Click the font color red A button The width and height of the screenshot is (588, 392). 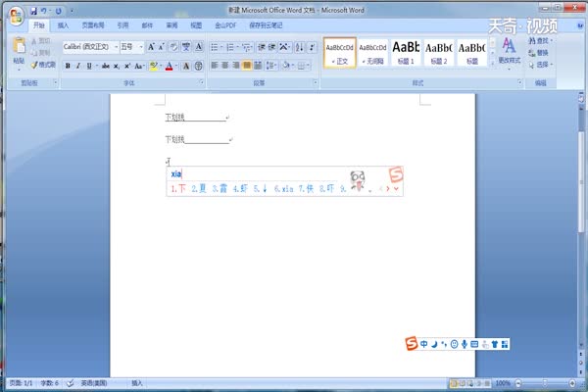pyautogui.click(x=171, y=66)
